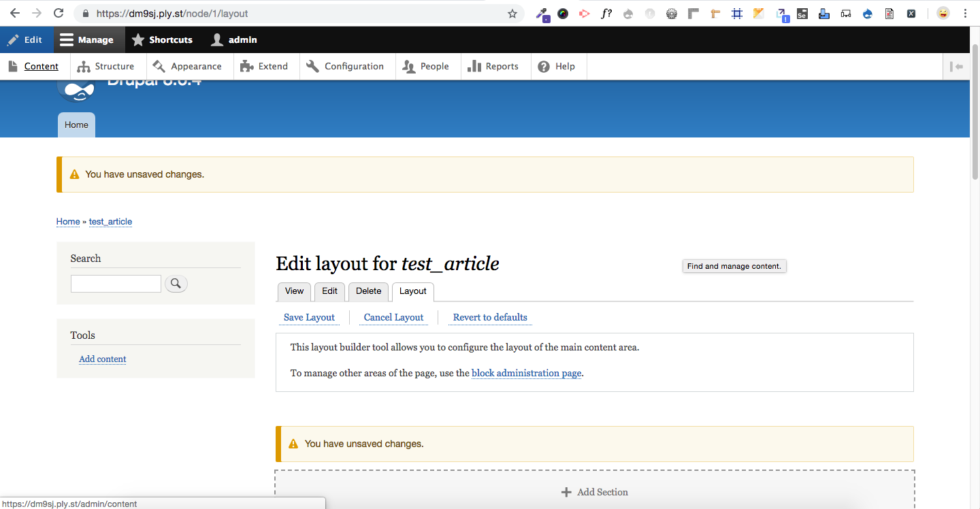Viewport: 980px width, 509px height.
Task: Toggle vertical toolbar orientation
Action: click(957, 66)
